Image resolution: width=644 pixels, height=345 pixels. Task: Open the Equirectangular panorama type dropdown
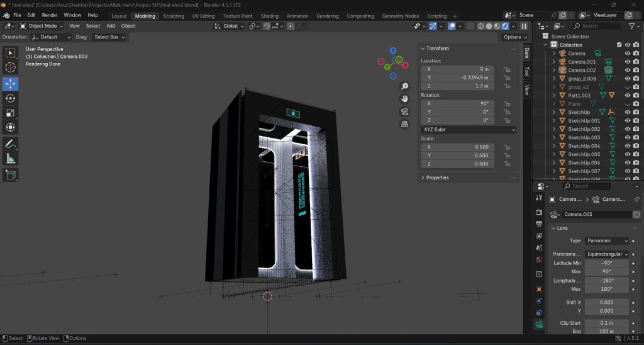pos(607,254)
